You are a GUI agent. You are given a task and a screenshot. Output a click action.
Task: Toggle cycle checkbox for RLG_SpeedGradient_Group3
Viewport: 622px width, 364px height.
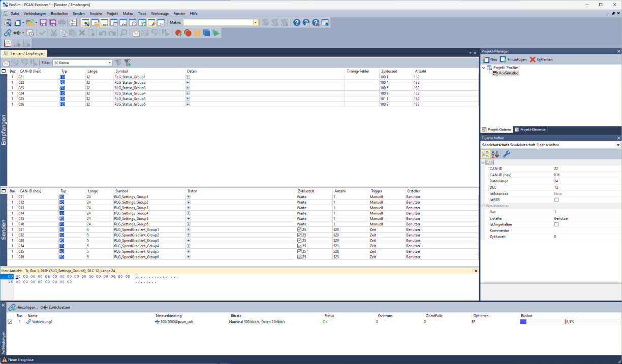click(x=299, y=241)
